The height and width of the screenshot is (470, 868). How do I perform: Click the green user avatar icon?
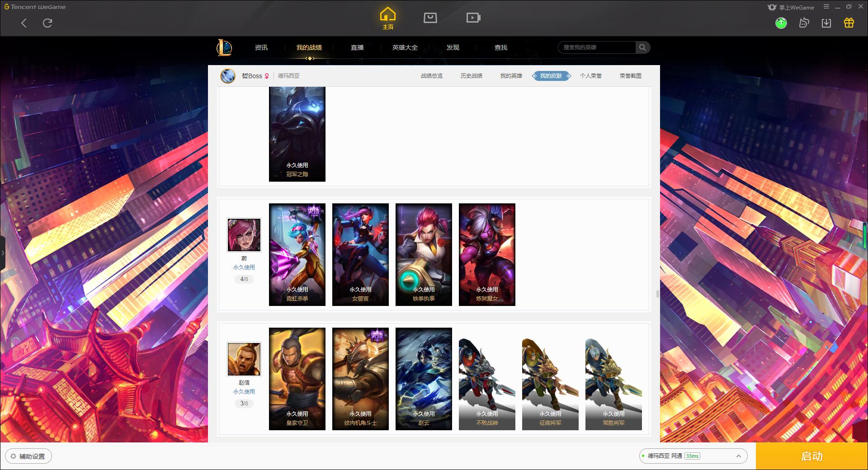tap(781, 23)
